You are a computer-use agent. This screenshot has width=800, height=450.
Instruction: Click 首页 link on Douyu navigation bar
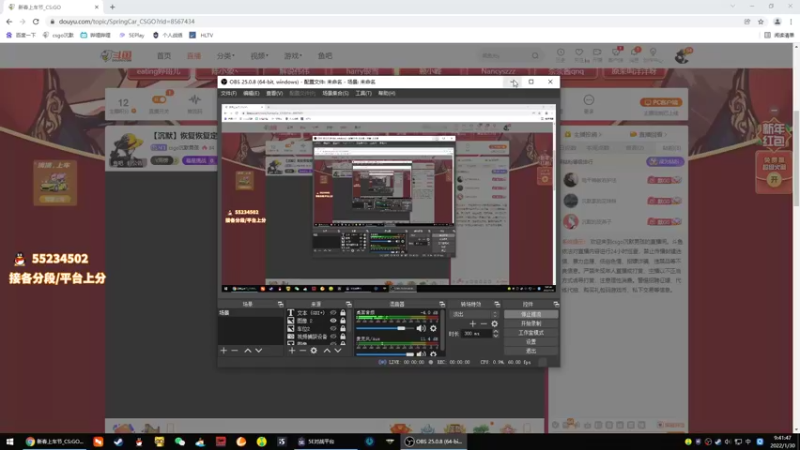164,56
